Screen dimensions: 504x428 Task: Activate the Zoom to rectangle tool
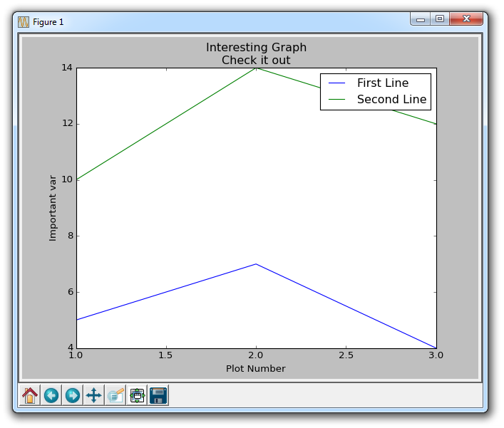[115, 395]
